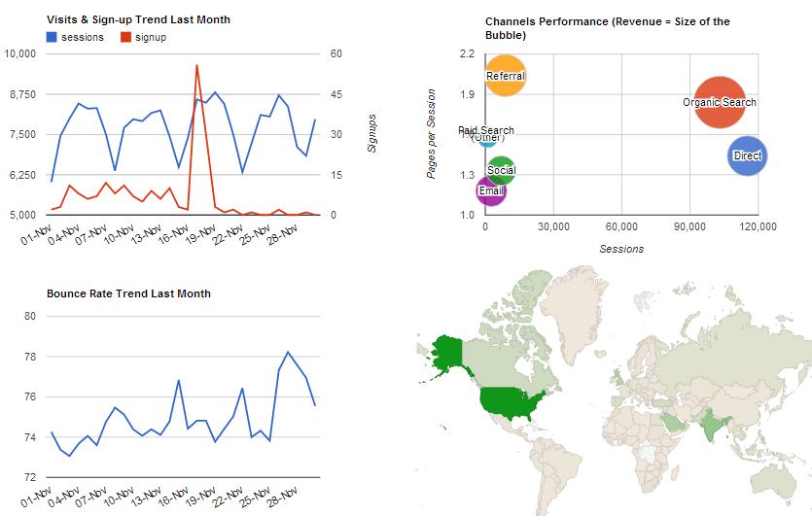812x516 pixels.
Task: Click the 'Pages per Session' axis title
Action: tap(431, 133)
